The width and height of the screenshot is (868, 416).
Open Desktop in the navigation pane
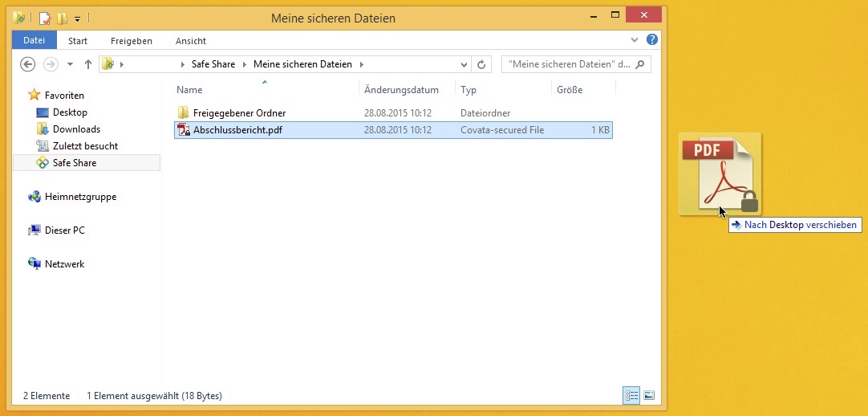tap(70, 112)
